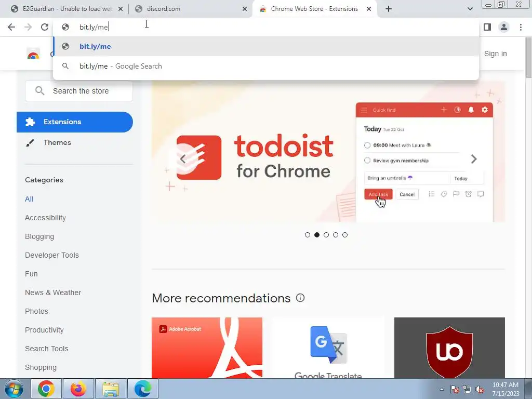
Task: Go back with the browser back arrow
Action: point(11,27)
